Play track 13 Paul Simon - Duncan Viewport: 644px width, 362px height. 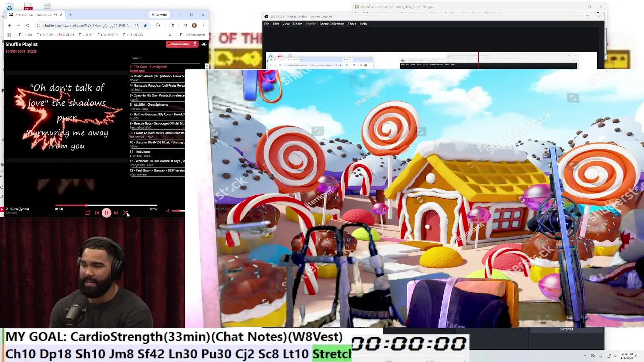(157, 172)
